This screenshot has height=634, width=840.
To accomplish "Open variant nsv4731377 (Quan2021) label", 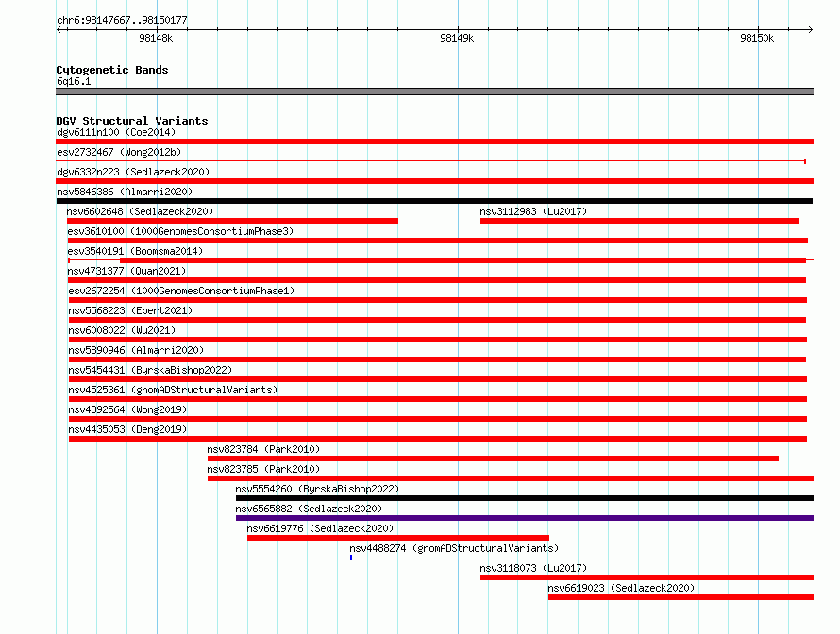I will 126,271.
